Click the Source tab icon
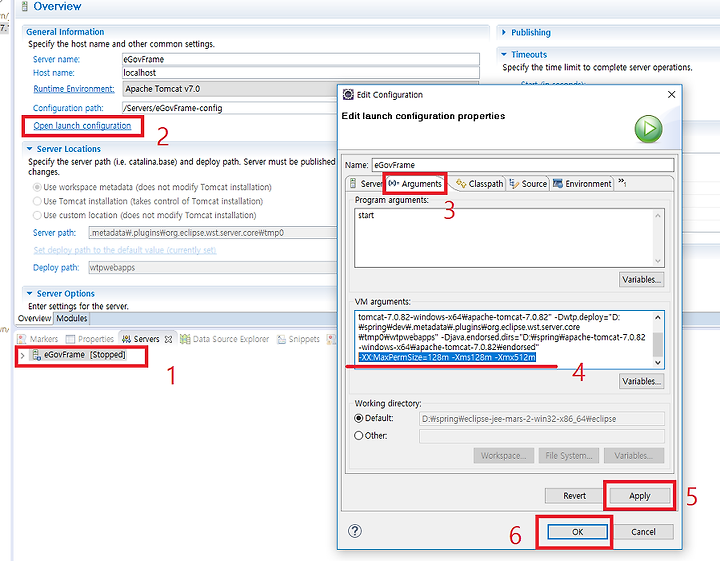Screen dimensions: 720x561 [514, 184]
